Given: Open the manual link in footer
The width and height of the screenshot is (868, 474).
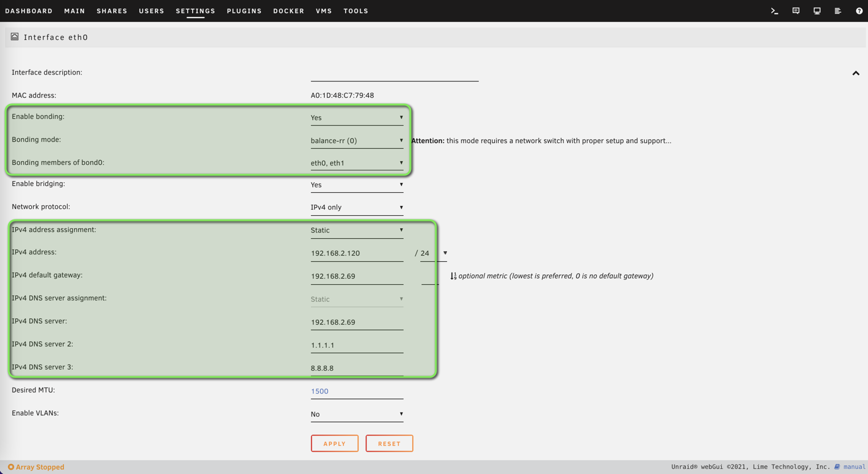Looking at the screenshot, I should click(853, 467).
